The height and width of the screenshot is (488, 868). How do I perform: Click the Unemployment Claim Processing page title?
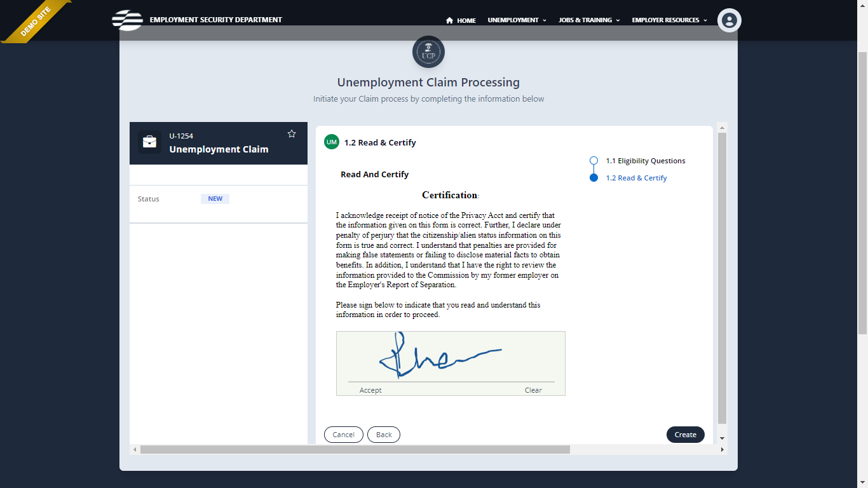click(x=428, y=83)
